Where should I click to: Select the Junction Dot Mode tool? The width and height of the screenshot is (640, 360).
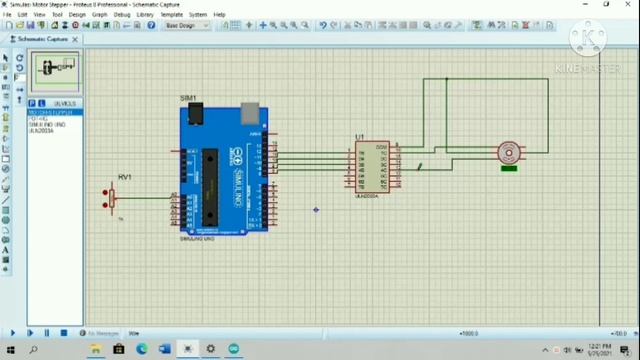(5, 77)
